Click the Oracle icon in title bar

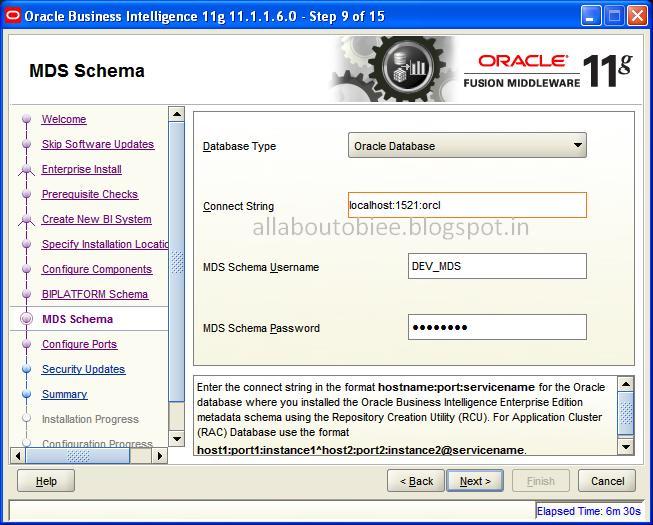point(12,16)
